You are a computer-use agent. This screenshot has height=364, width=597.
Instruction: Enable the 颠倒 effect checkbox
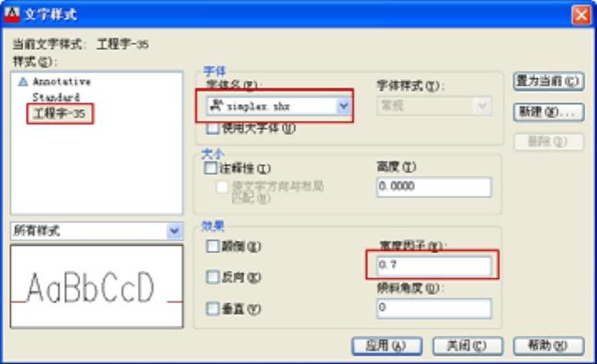[213, 246]
